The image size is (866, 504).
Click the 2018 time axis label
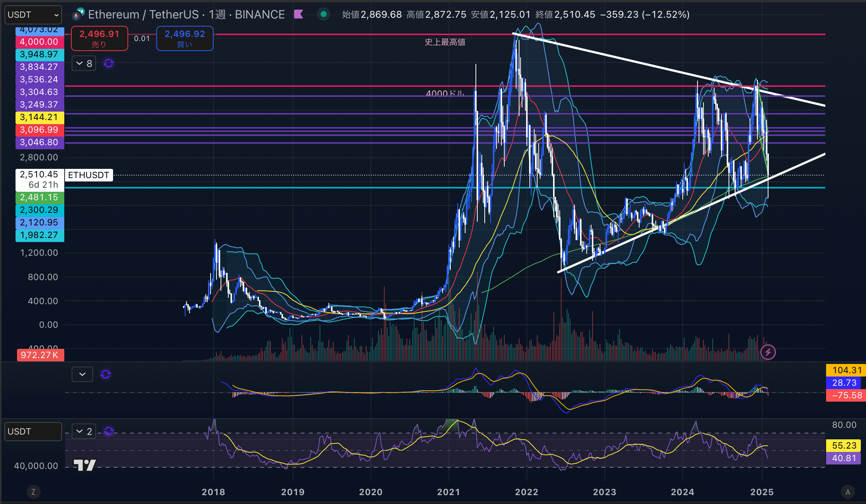pos(213,492)
